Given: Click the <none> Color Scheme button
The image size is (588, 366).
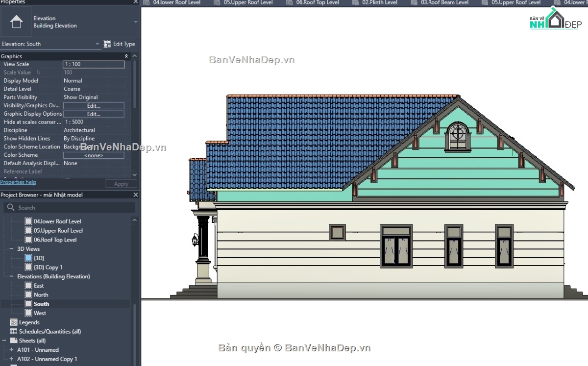Looking at the screenshot, I should tap(94, 155).
